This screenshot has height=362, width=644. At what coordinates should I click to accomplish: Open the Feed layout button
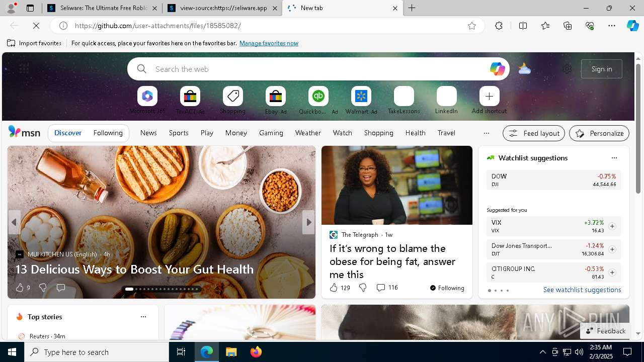(x=534, y=133)
